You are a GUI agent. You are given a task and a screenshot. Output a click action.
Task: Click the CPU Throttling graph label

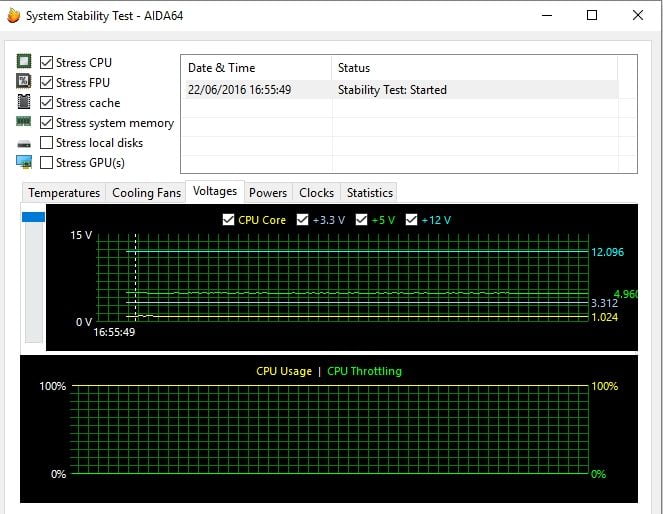tap(364, 371)
